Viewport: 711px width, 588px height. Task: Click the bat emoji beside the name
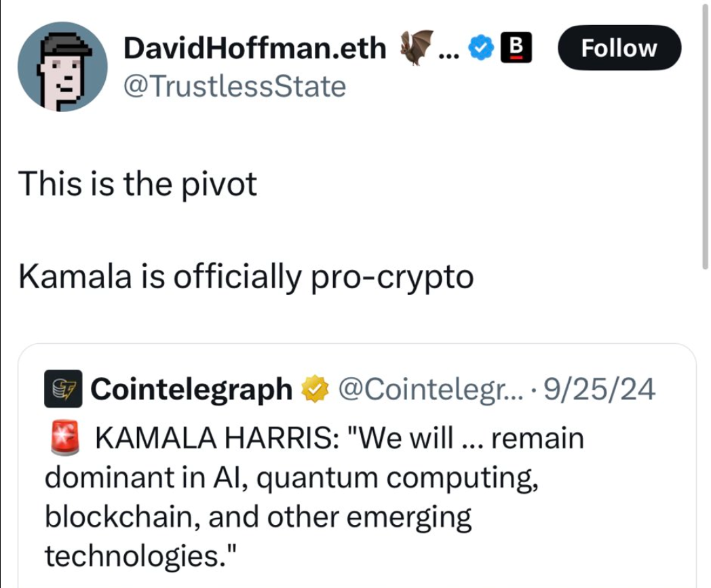[x=416, y=47]
